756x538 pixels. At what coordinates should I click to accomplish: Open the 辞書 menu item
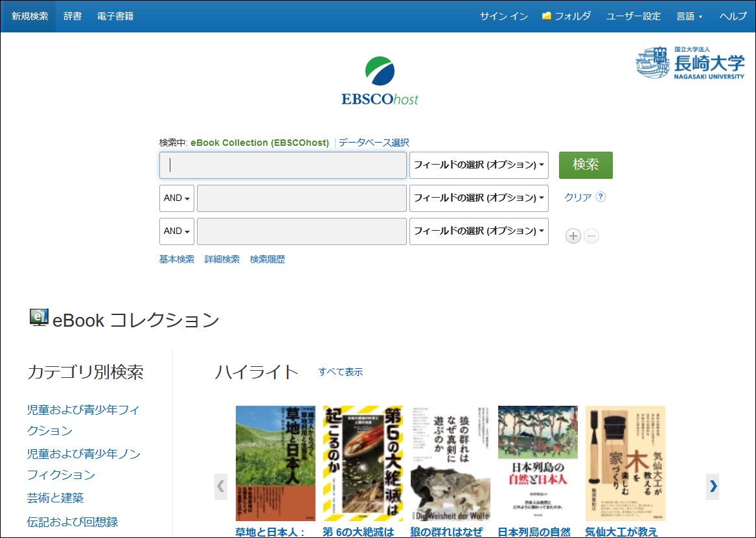(x=73, y=16)
